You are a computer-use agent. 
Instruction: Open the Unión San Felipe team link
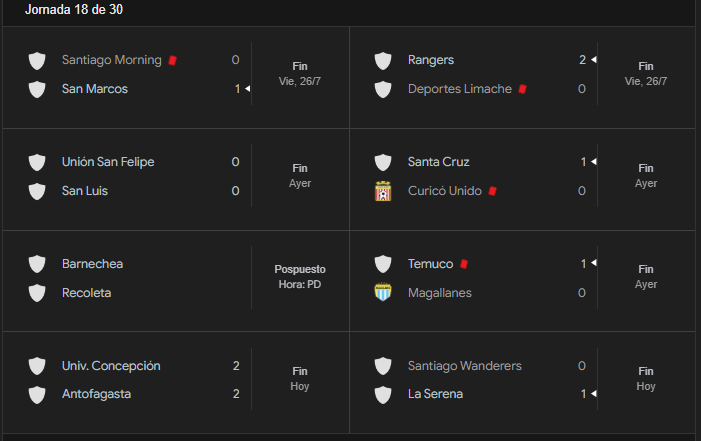coord(108,162)
